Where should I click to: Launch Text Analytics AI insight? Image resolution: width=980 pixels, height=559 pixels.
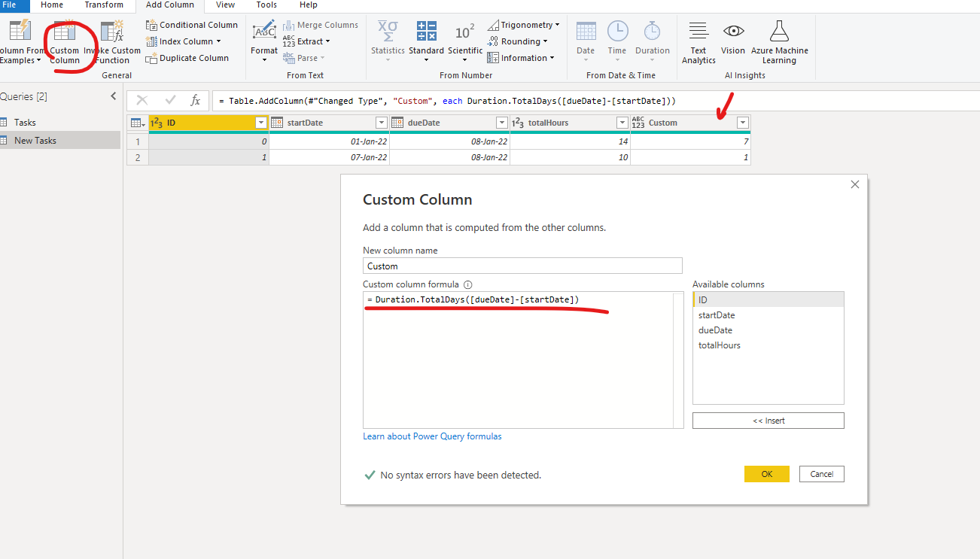point(698,42)
